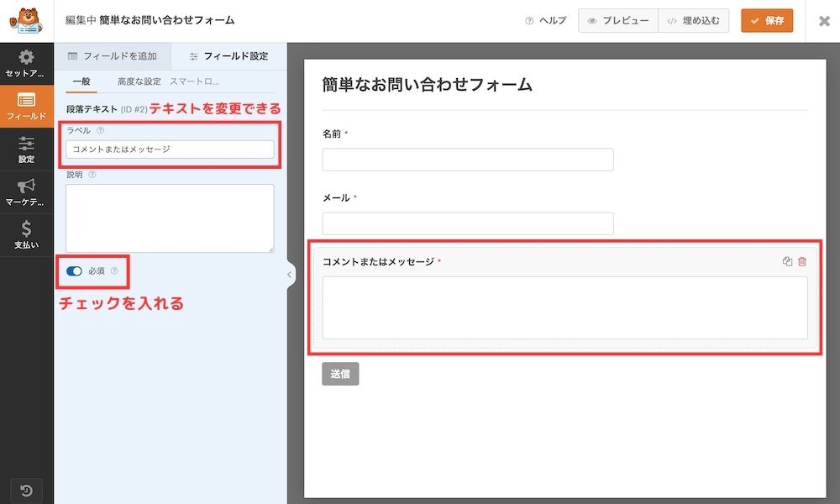
Task: Open the revisions history icon
Action: click(x=26, y=490)
